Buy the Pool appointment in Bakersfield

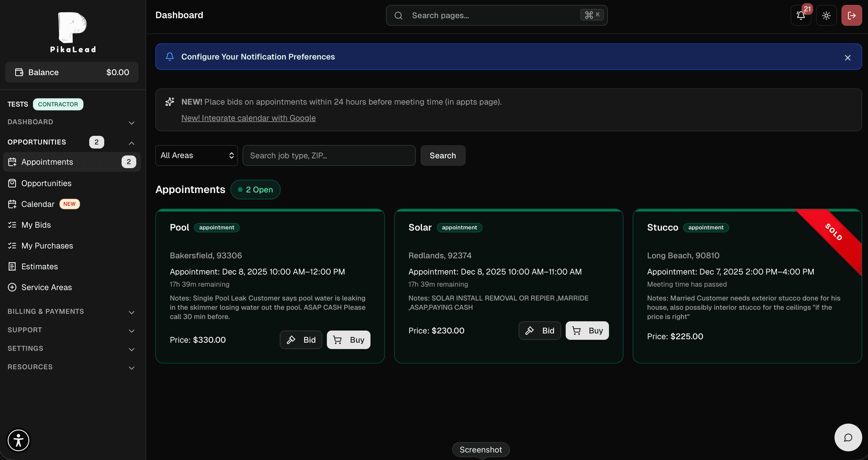[x=349, y=340]
